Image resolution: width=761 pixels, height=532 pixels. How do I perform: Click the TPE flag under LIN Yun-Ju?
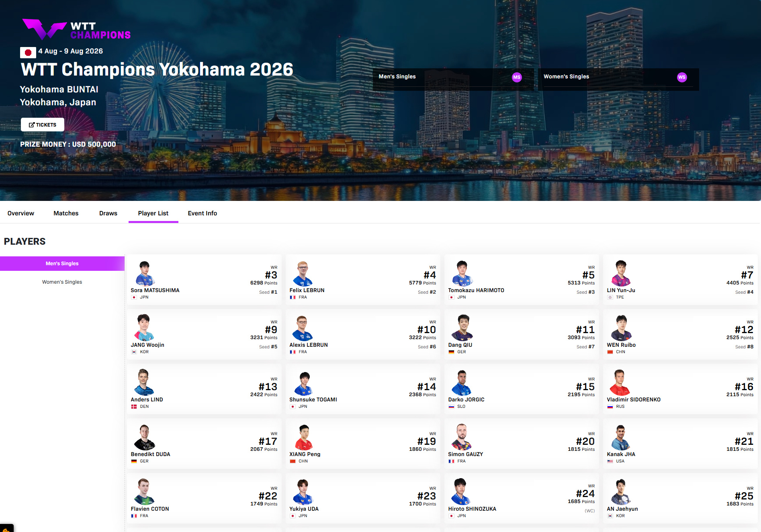pos(610,297)
